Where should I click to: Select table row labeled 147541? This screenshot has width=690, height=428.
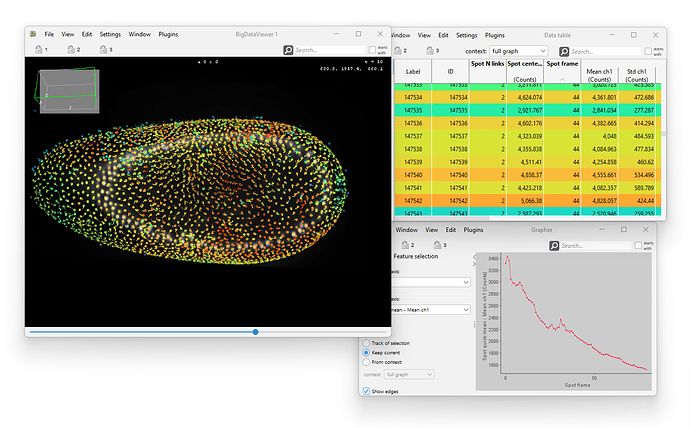(527, 188)
